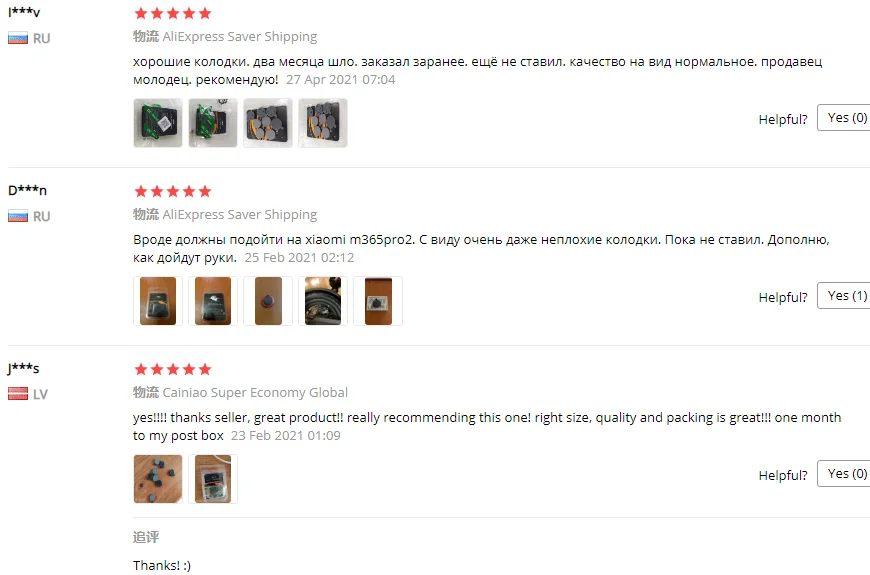Open first photo in I***v's review

tap(158, 123)
